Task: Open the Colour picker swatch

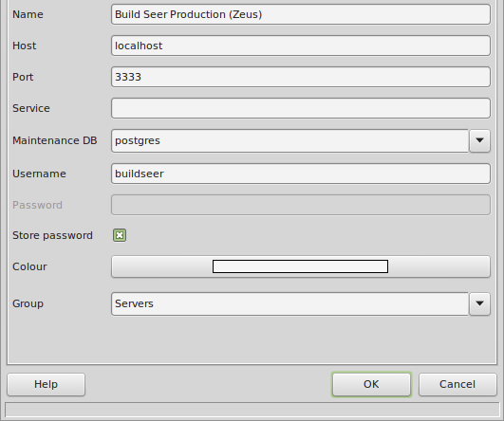Action: click(301, 266)
